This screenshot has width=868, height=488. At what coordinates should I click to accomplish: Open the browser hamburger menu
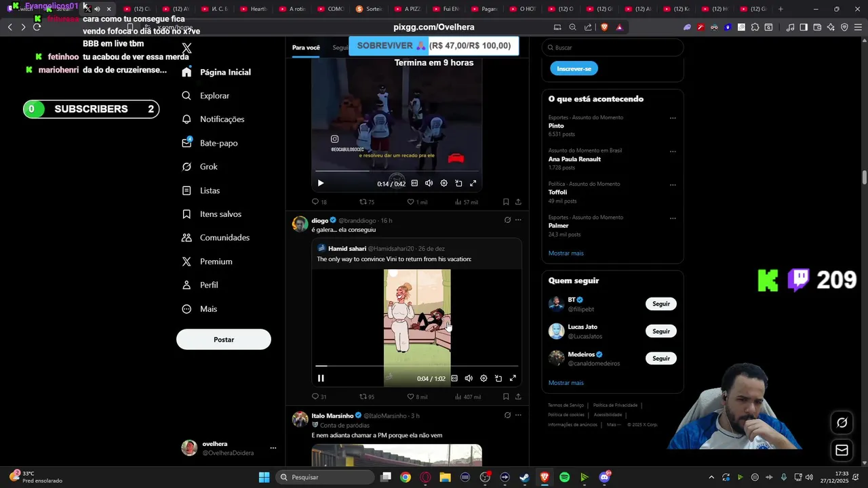857,27
